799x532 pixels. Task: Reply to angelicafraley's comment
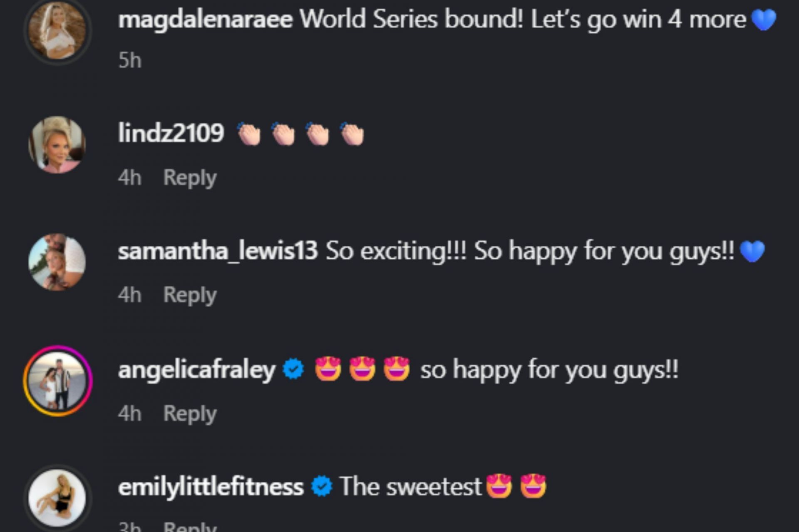pyautogui.click(x=190, y=414)
